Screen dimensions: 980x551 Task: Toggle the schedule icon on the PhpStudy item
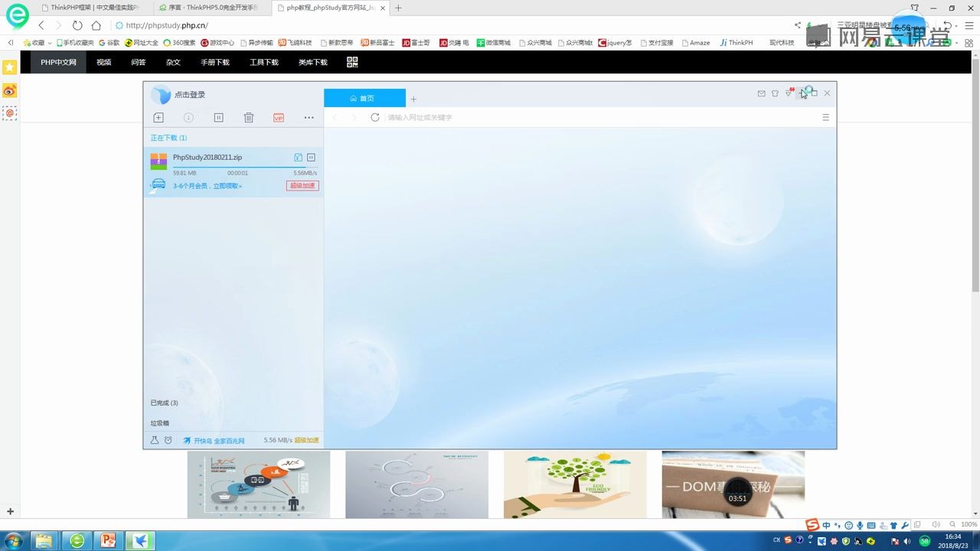[298, 157]
